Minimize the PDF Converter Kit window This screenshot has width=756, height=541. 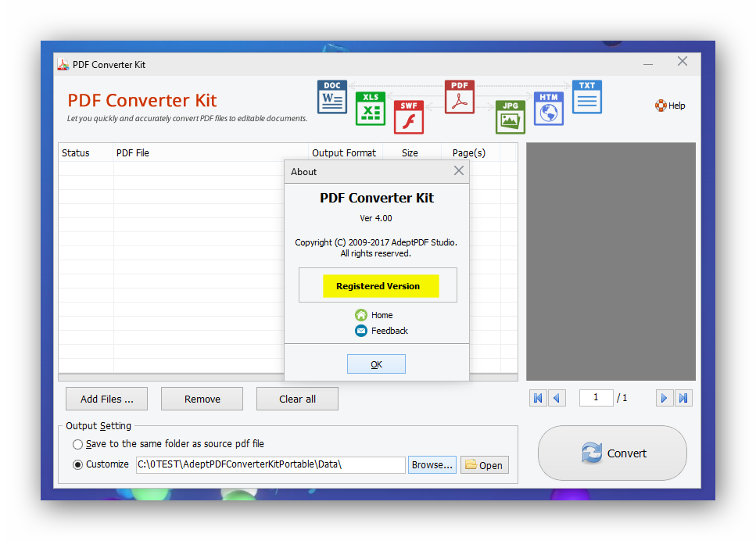[x=648, y=63]
